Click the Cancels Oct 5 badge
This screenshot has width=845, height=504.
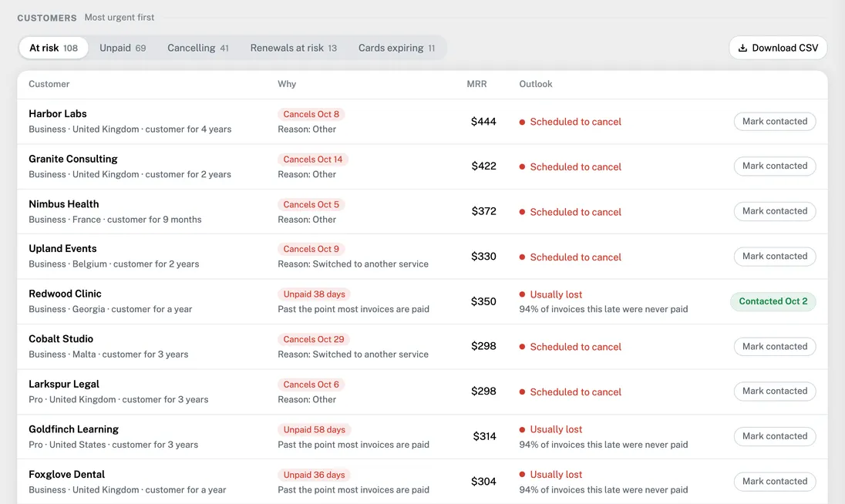point(311,205)
